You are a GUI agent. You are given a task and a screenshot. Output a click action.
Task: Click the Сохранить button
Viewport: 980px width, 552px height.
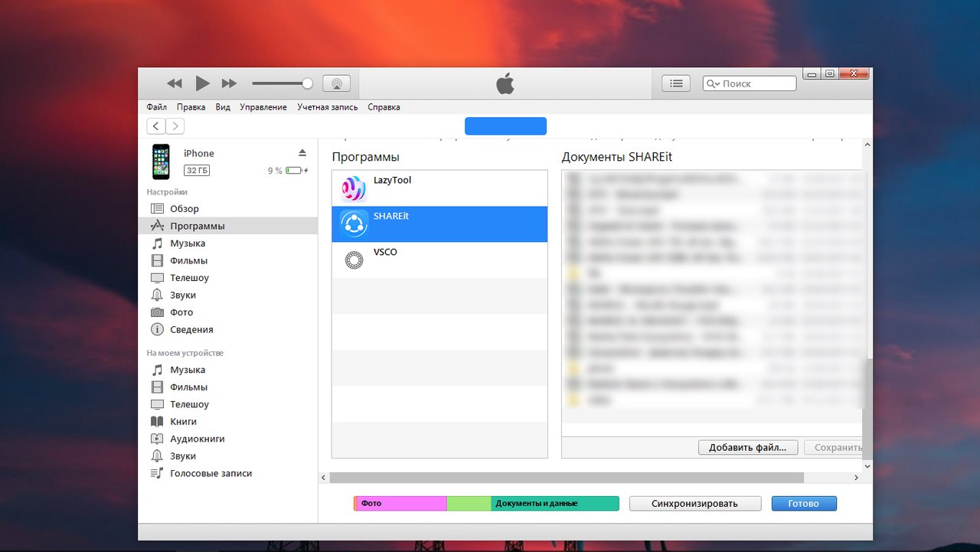(x=834, y=447)
